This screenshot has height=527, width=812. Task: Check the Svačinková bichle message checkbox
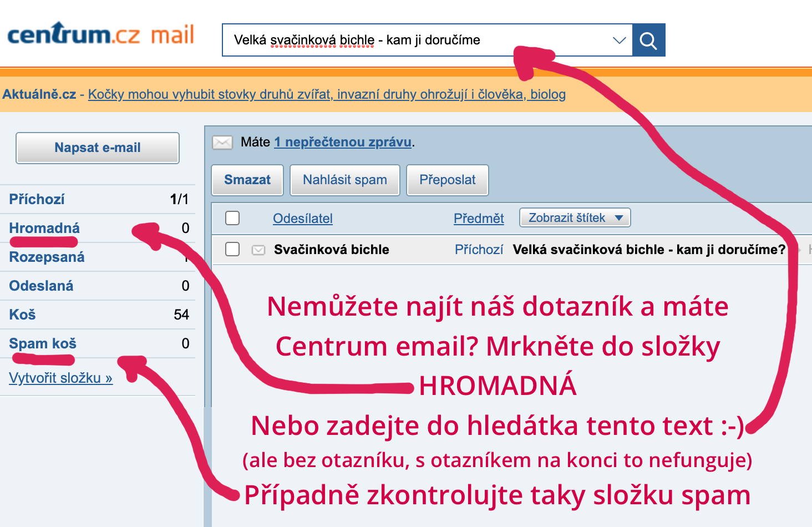pyautogui.click(x=232, y=250)
